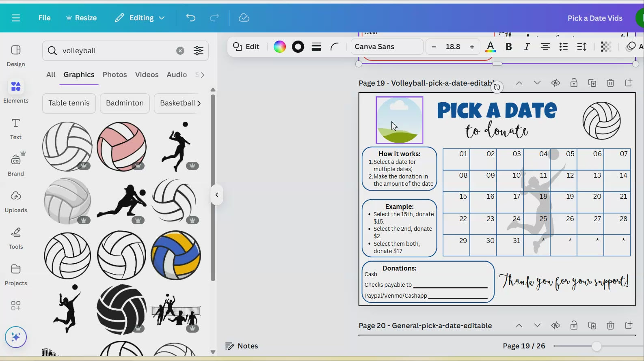Hide Page 19 using the eye icon

click(555, 83)
